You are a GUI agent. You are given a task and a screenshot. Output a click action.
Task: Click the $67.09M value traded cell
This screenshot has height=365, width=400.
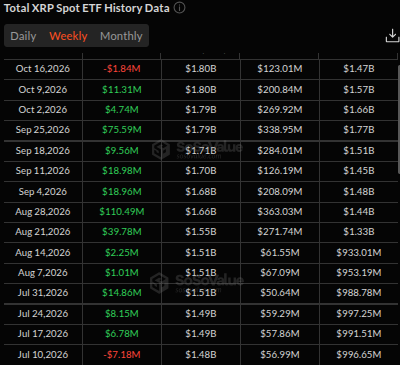point(280,273)
